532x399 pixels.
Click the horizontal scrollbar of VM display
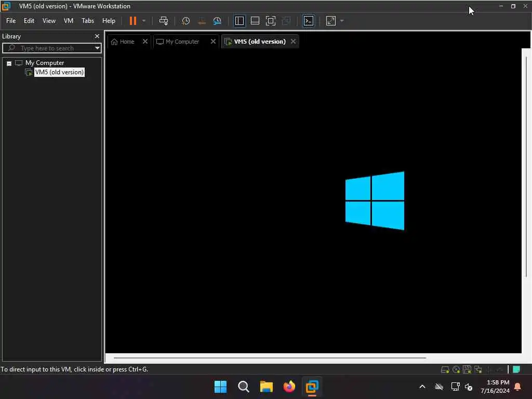270,357
